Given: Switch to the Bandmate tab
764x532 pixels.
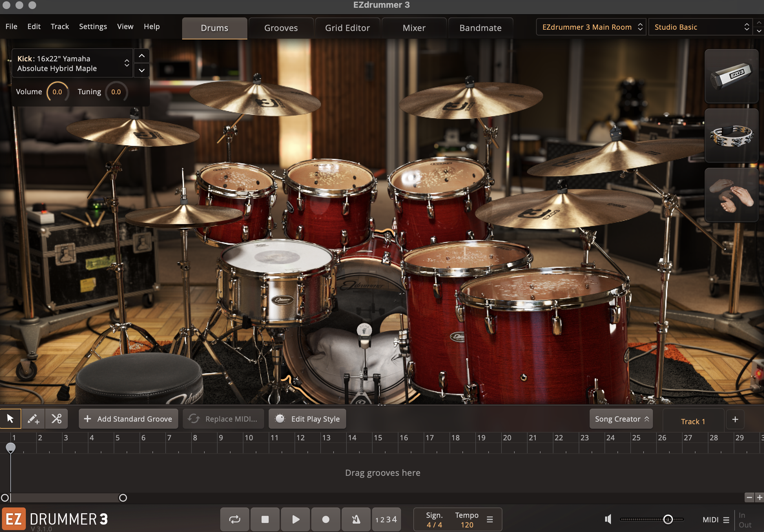Looking at the screenshot, I should coord(480,28).
